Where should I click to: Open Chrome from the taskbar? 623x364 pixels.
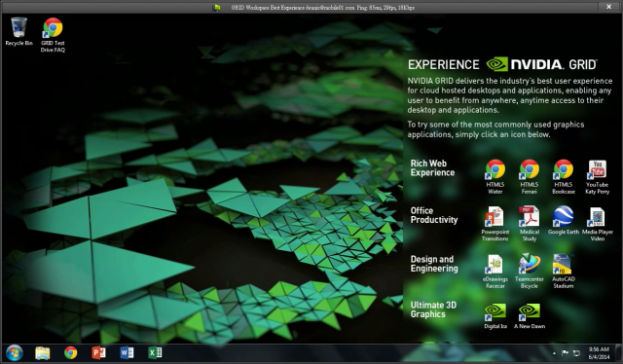(x=71, y=353)
